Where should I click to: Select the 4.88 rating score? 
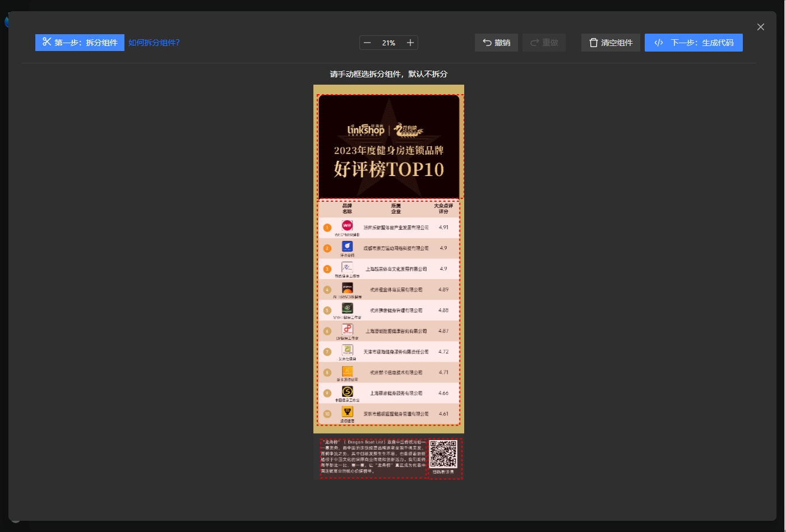click(443, 310)
